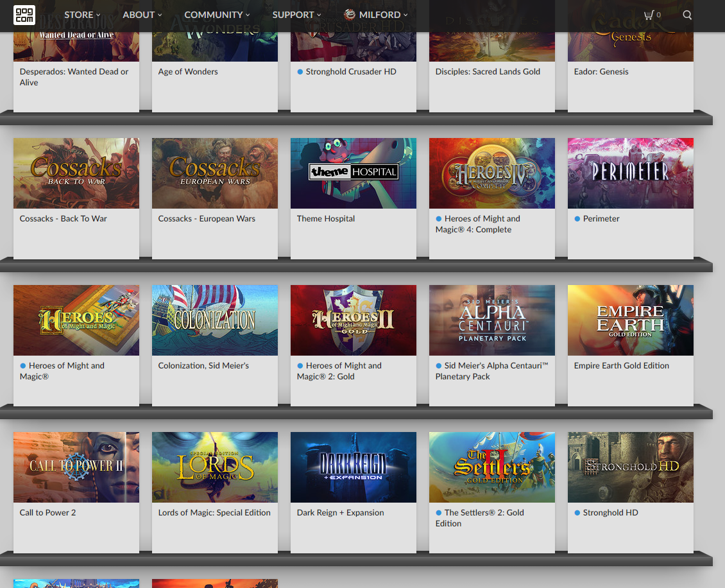Viewport: 725px width, 588px height.
Task: Click blue dot beside Stronghold Crusader HD
Action: tap(300, 72)
